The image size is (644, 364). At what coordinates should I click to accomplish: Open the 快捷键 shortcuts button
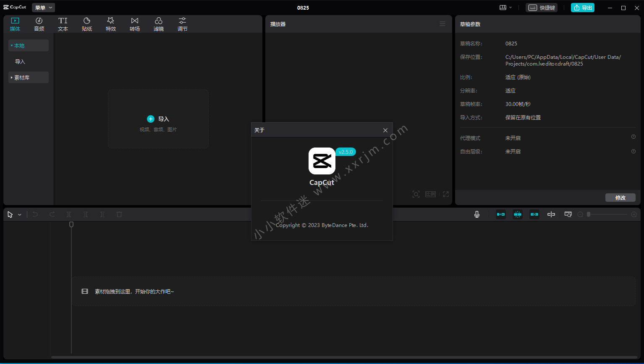coord(542,8)
